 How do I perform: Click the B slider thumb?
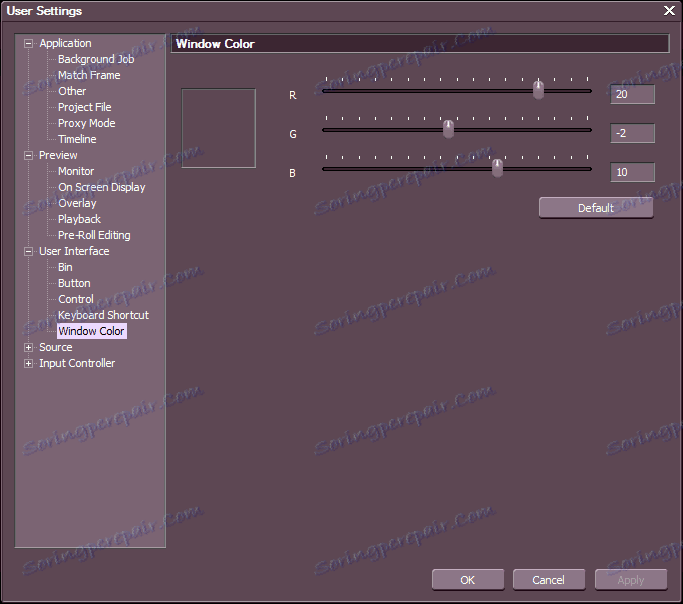[497, 168]
